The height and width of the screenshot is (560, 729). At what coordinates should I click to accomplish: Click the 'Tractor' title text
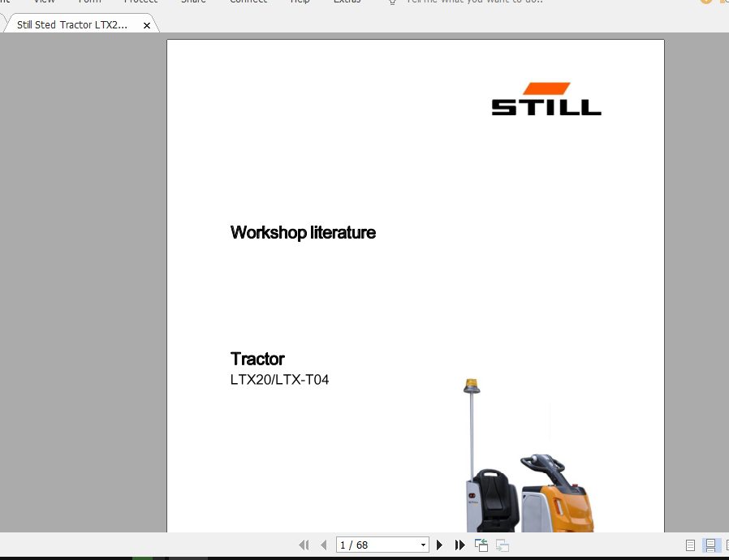point(257,359)
